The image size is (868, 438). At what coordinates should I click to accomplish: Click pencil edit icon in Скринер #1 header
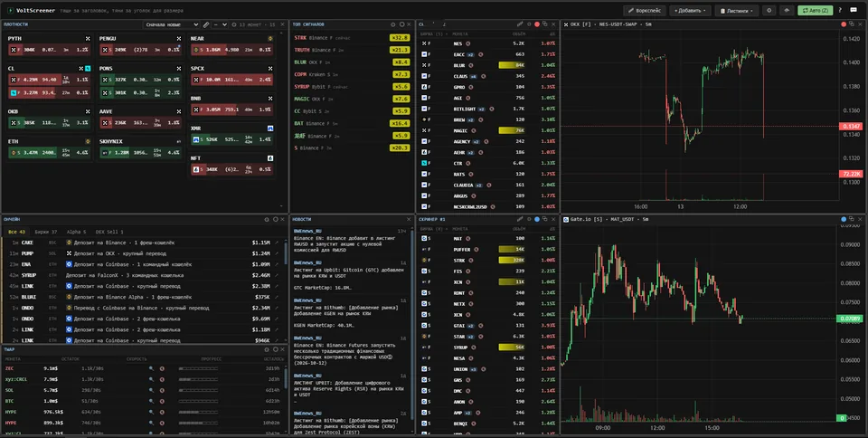[520, 220]
